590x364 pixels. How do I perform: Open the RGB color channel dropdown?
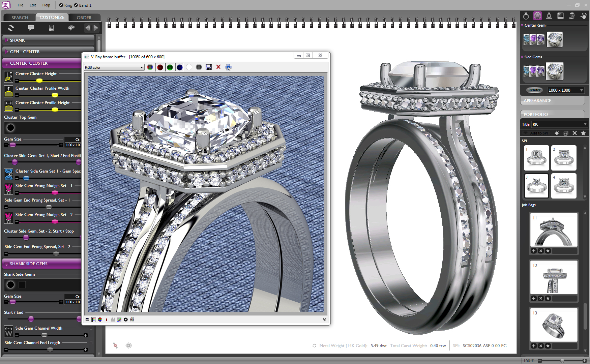[114, 67]
